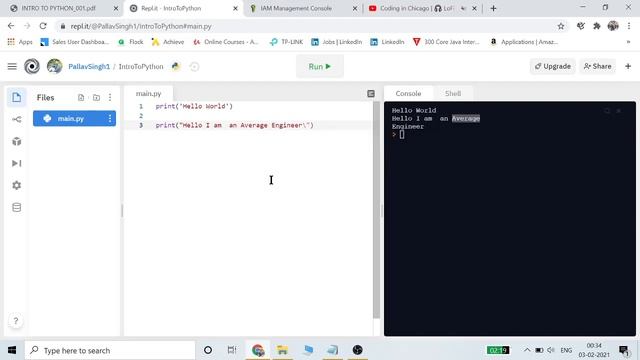Click the editor vertical scrollbar
The width and height of the screenshot is (640, 360).
(x=376, y=210)
